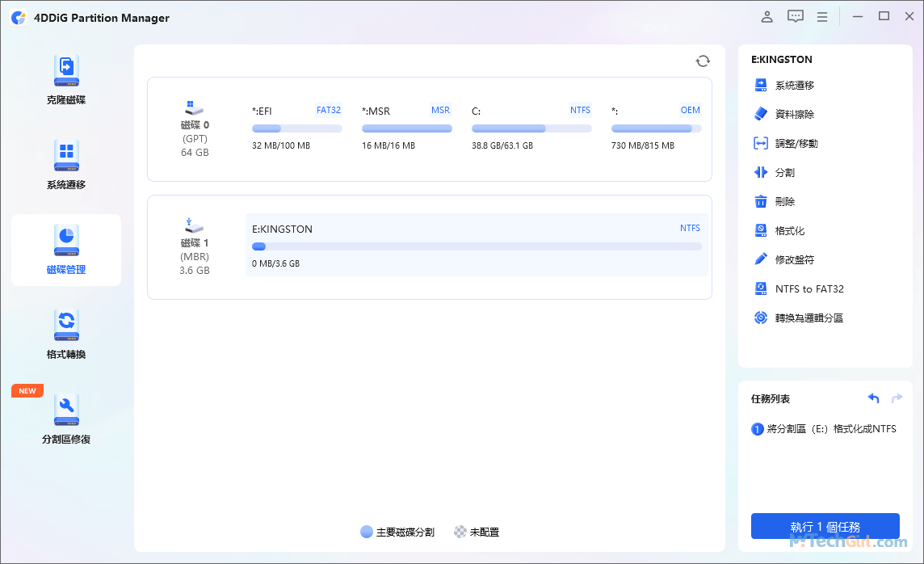Open the 格式轉換 (Format Conversion) tool
924x564 pixels.
[x=66, y=331]
